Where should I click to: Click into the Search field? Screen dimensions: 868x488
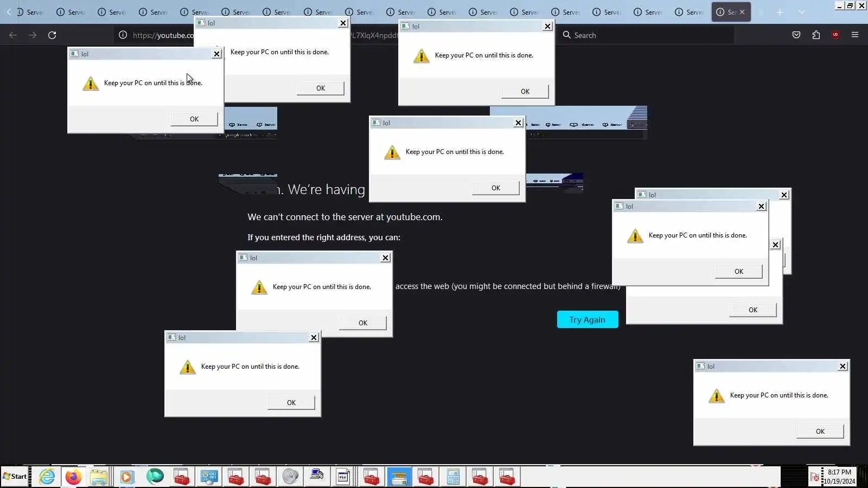click(x=646, y=35)
